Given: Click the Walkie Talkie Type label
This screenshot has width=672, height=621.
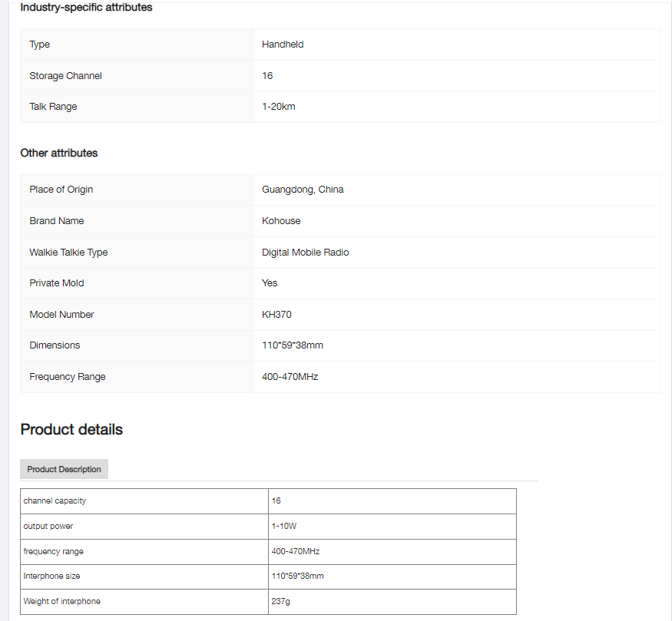Looking at the screenshot, I should (68, 253).
